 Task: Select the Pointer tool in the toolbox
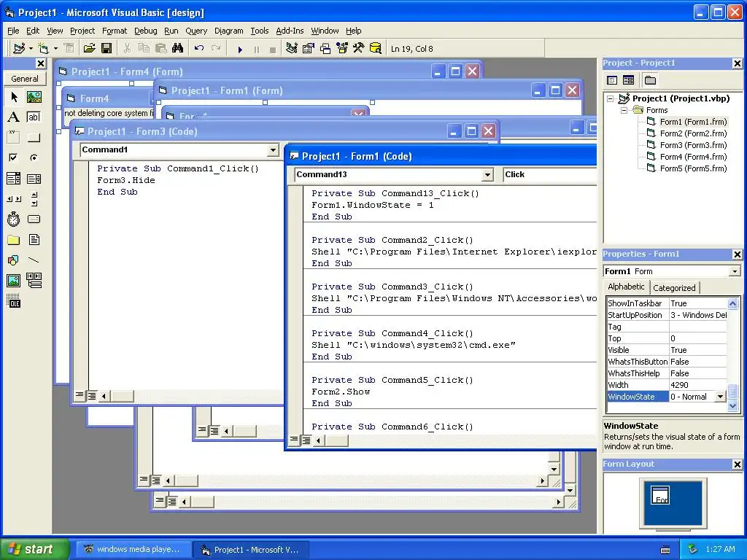14,97
